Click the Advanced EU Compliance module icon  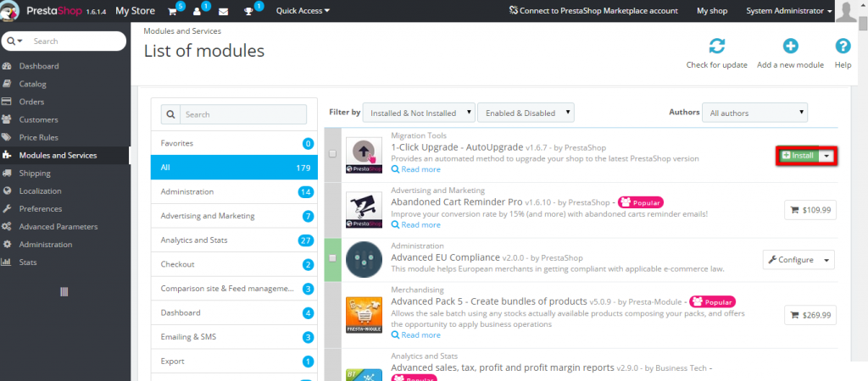tap(364, 259)
